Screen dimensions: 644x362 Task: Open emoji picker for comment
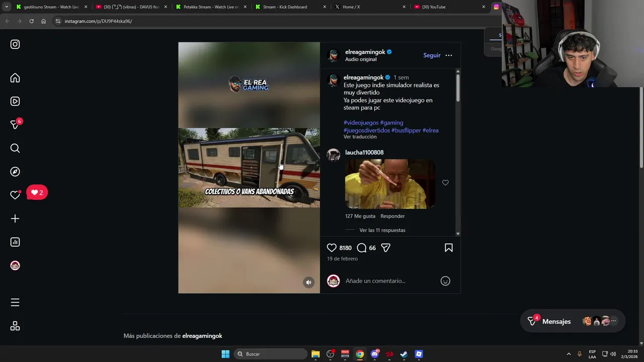[x=445, y=281]
